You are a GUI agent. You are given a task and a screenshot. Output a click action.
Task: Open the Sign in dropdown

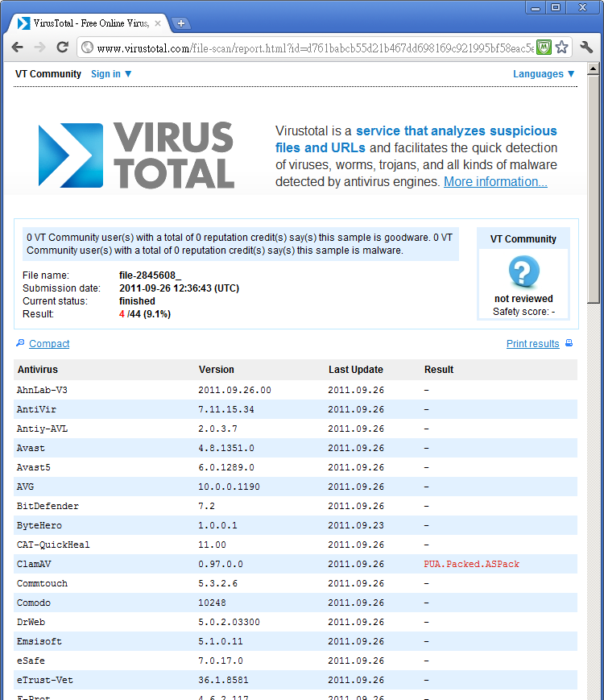click(111, 74)
